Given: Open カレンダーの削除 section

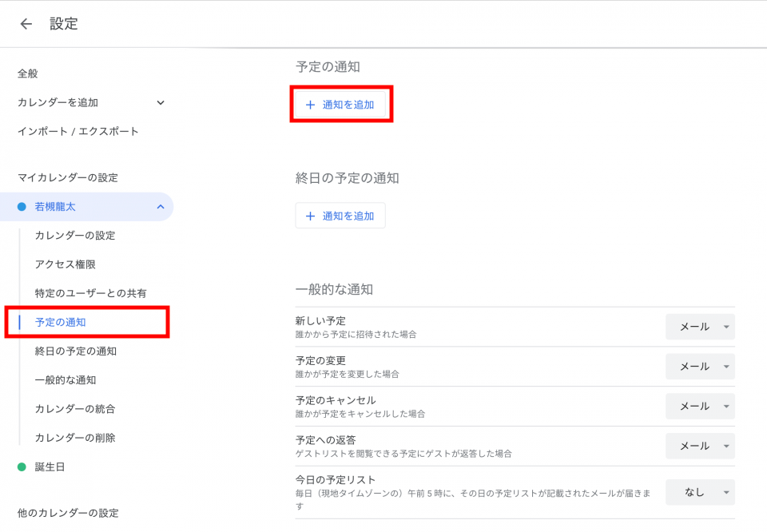Looking at the screenshot, I should pyautogui.click(x=75, y=438).
